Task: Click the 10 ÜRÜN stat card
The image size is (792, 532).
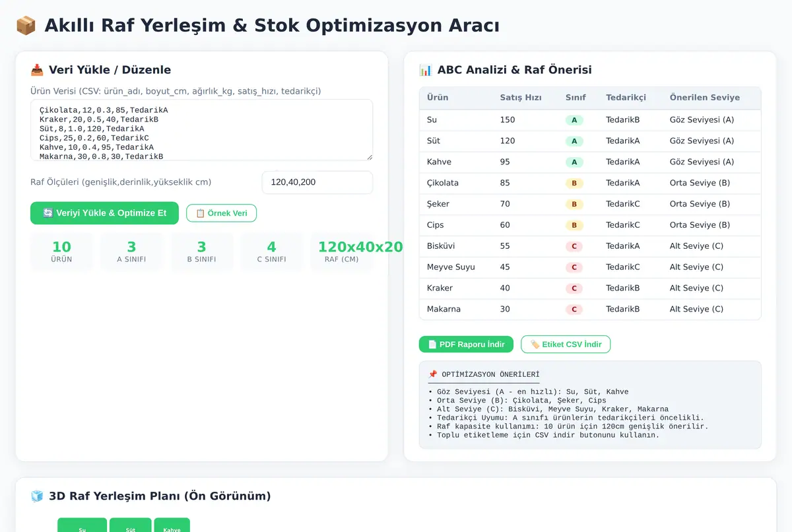Action: pos(61,252)
